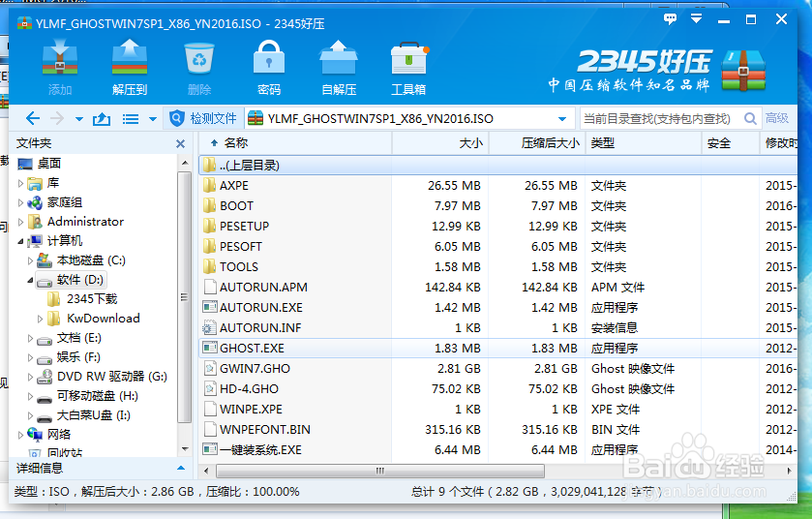Click the folder tree vertical scrollbar
812x519 pixels.
[185, 297]
